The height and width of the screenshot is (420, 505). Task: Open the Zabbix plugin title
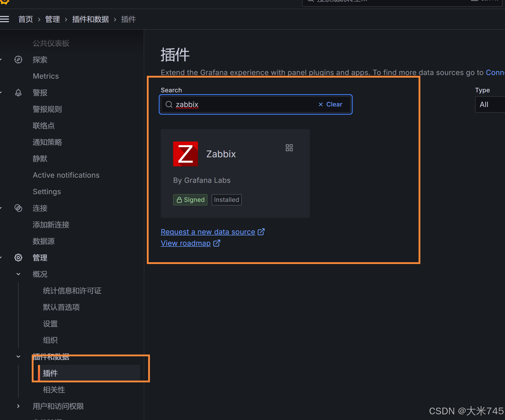coord(221,154)
